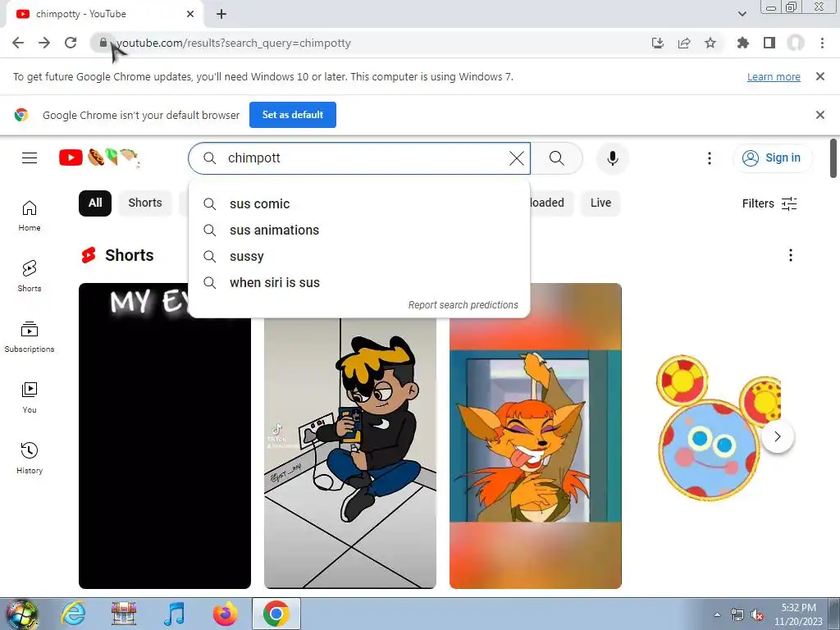Click the Learn more link

774,76
